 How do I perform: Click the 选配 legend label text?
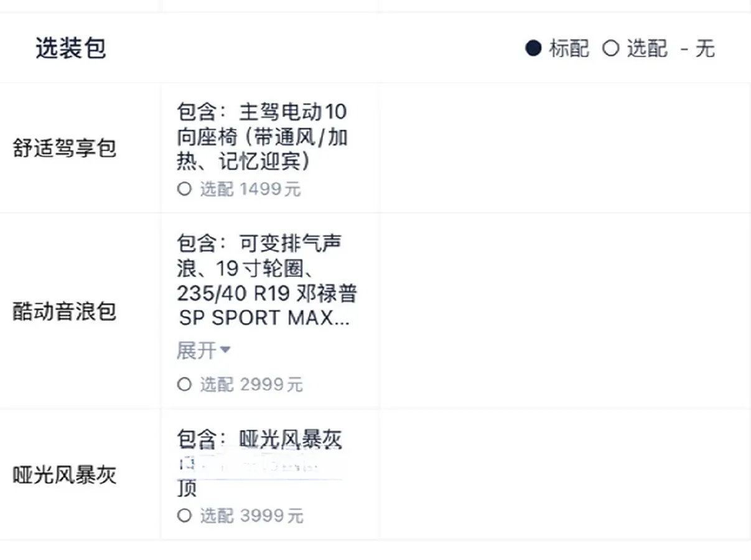coord(647,49)
